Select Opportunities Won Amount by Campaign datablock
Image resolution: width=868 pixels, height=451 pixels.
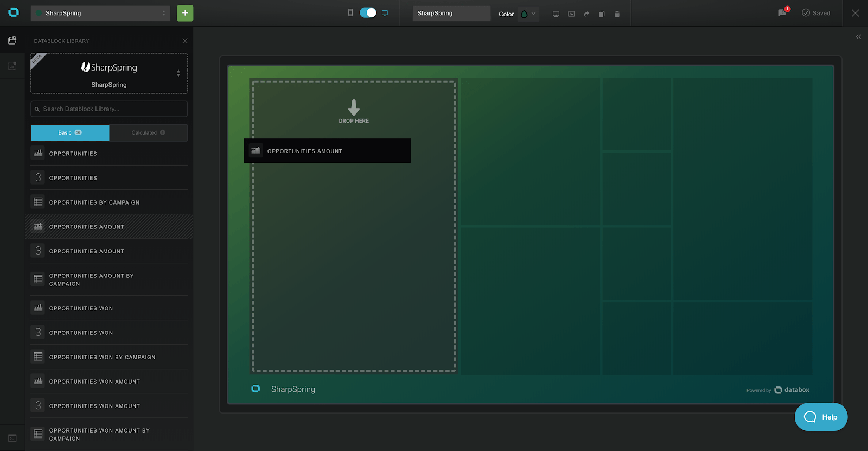tap(109, 434)
